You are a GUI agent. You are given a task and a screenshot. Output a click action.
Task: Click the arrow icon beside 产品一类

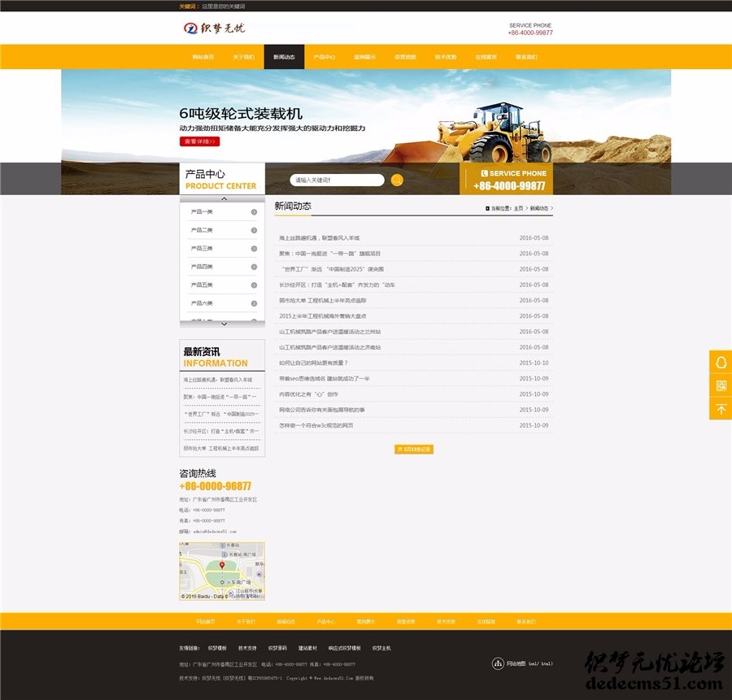pos(254,212)
